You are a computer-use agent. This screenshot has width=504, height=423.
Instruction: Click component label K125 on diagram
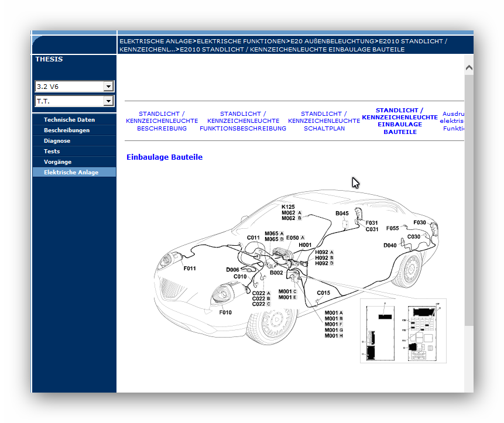tap(288, 207)
